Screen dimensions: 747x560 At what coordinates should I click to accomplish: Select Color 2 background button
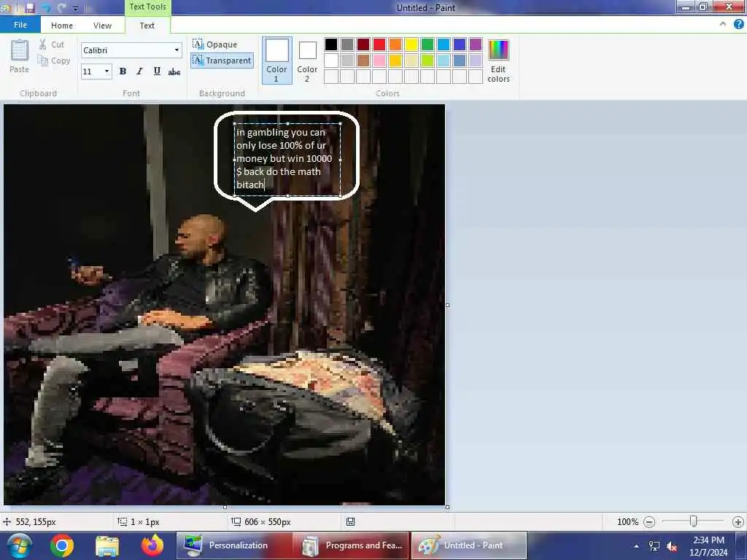click(x=307, y=61)
